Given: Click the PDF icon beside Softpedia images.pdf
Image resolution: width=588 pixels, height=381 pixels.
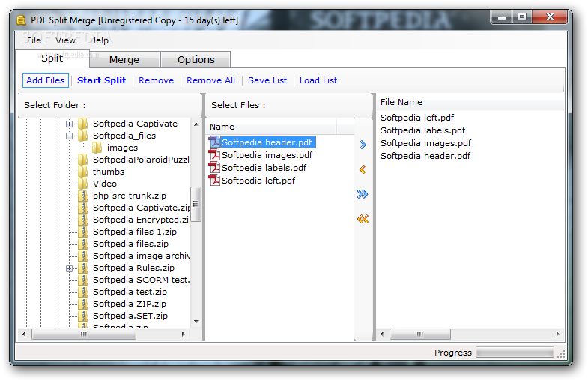Looking at the screenshot, I should (x=214, y=154).
